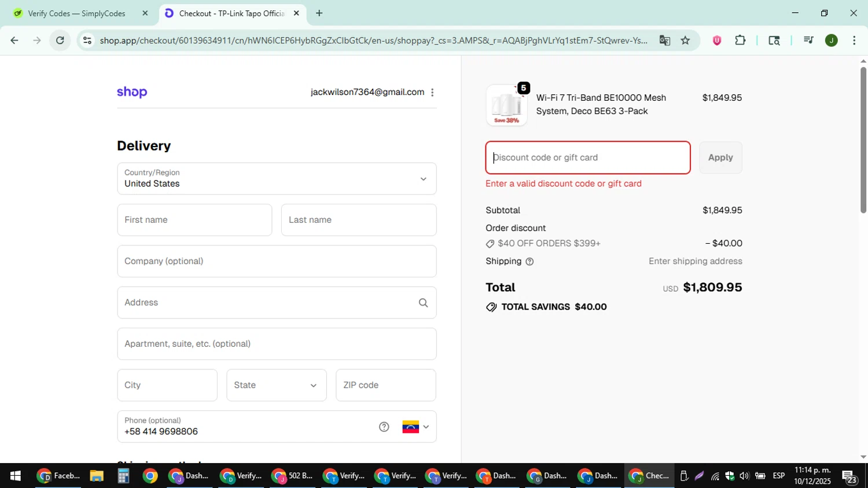Screen dimensions: 868x488
Task: Open media controls icon in toolbar
Action: [x=808, y=41]
